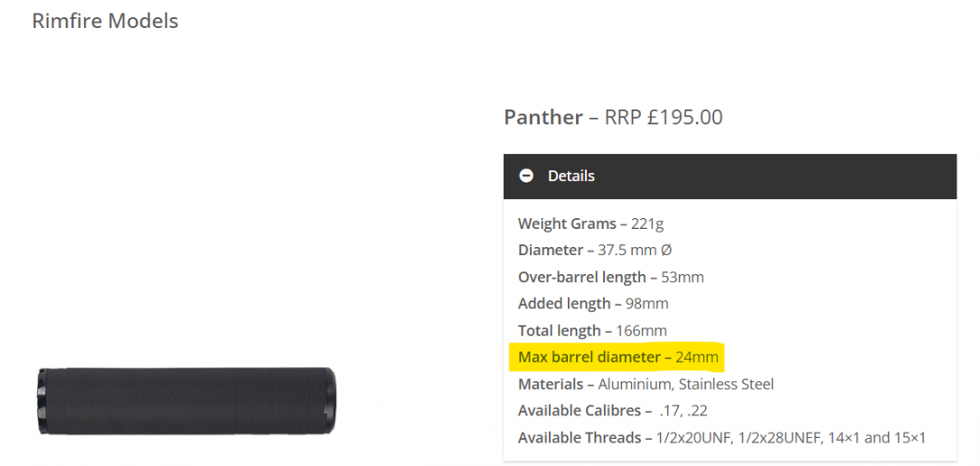Open the Panther moderator product image

[x=187, y=402]
